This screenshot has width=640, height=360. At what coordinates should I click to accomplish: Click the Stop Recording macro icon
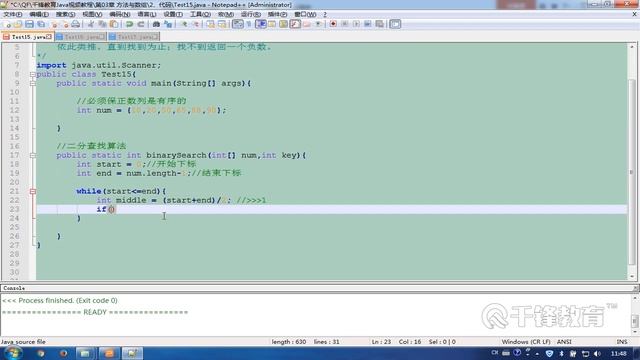344,24
